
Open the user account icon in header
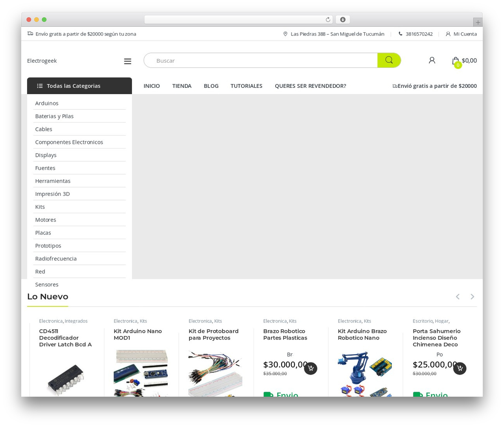432,60
